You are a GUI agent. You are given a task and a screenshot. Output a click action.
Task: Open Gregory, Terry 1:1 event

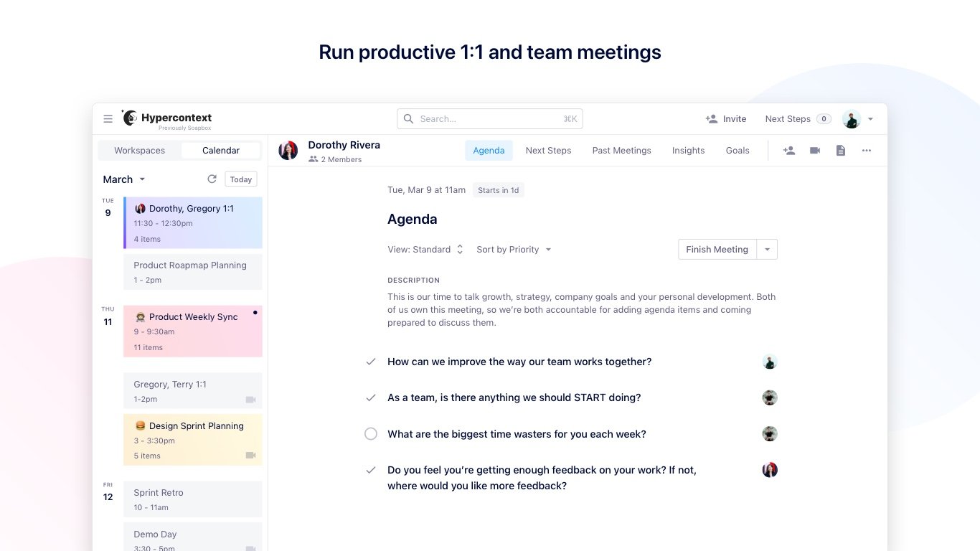pos(193,391)
